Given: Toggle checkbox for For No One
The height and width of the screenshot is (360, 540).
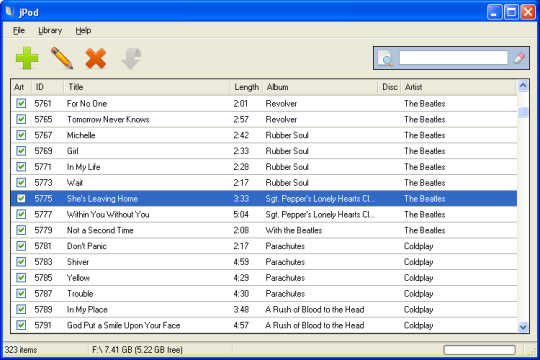Looking at the screenshot, I should coord(21,103).
